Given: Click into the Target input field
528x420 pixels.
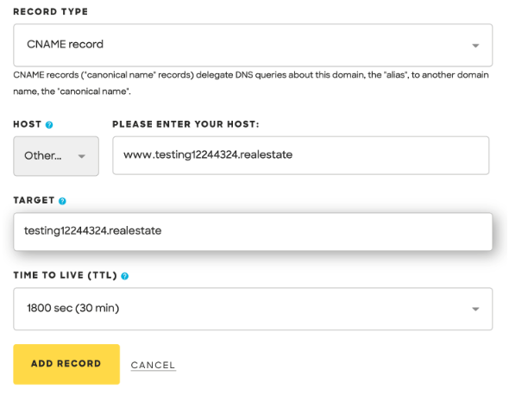Looking at the screenshot, I should [253, 231].
